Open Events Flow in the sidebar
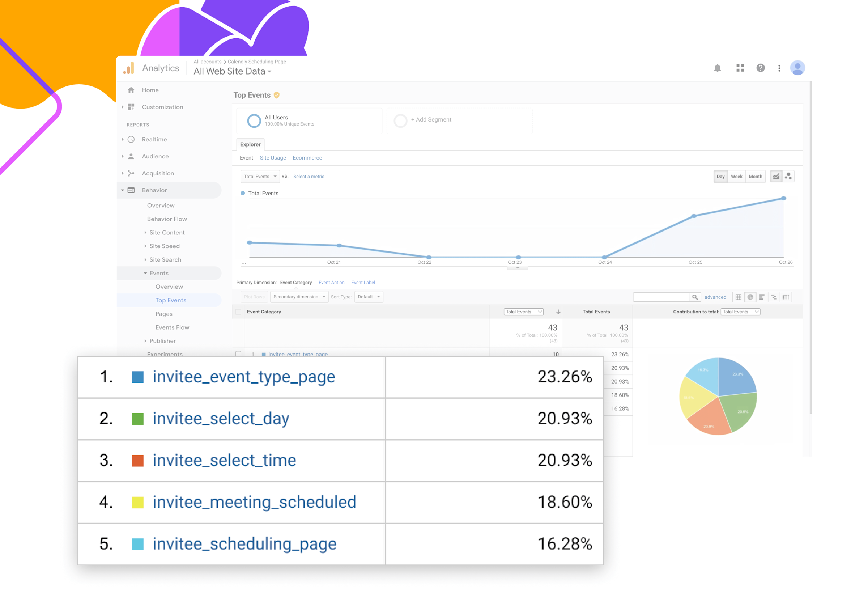 coord(172,327)
